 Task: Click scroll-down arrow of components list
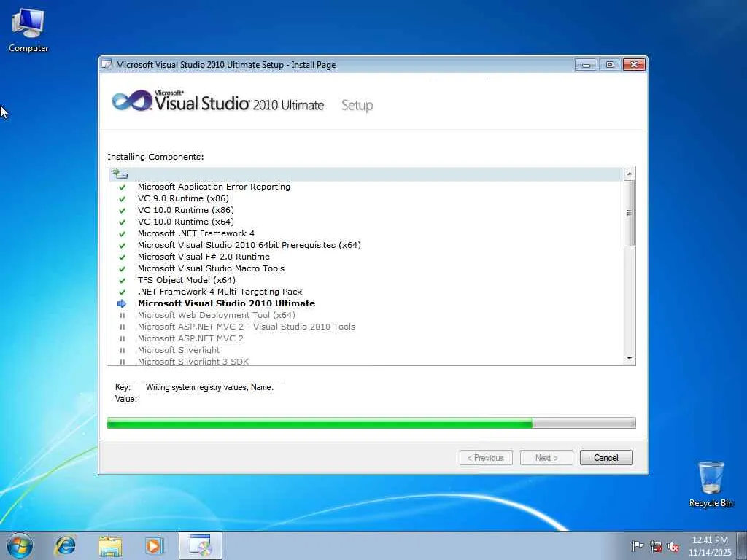point(630,359)
